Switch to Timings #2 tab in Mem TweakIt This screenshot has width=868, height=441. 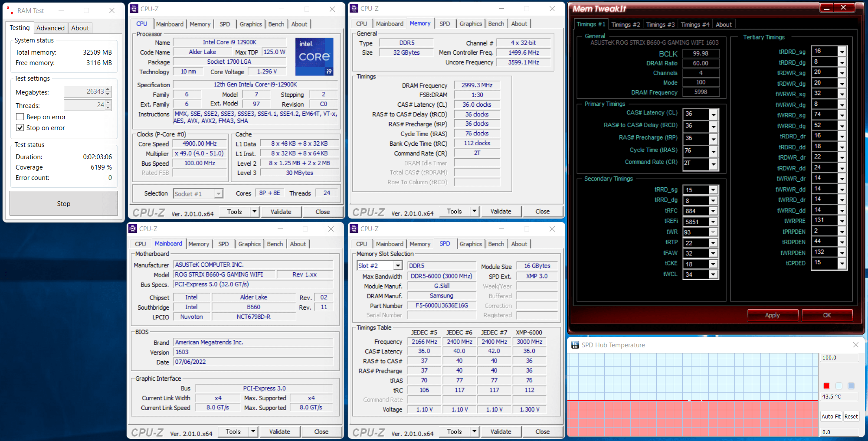pos(626,25)
